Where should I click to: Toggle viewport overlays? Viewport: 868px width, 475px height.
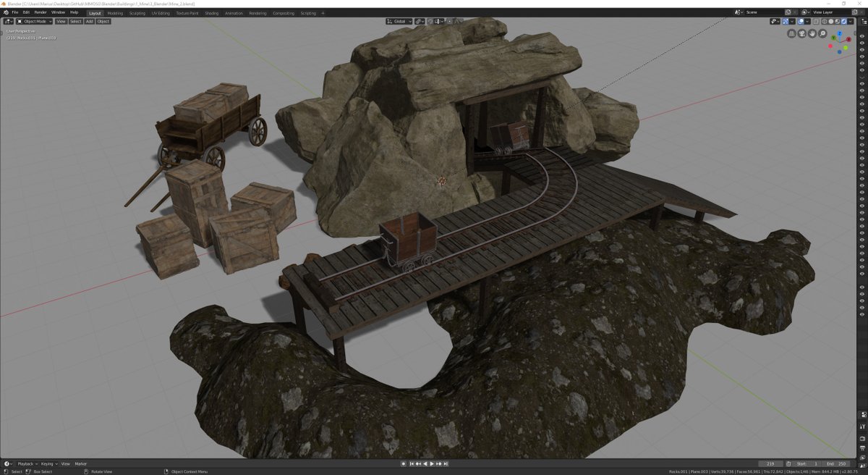click(801, 21)
